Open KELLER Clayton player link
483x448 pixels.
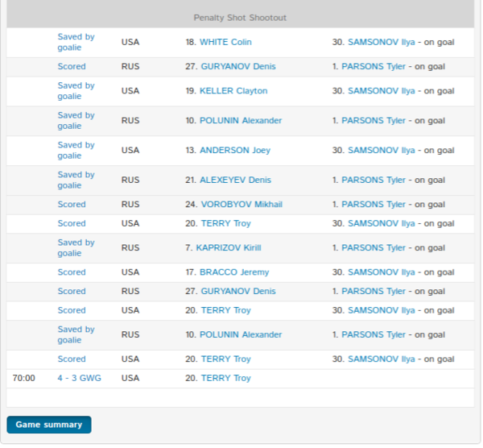click(233, 91)
